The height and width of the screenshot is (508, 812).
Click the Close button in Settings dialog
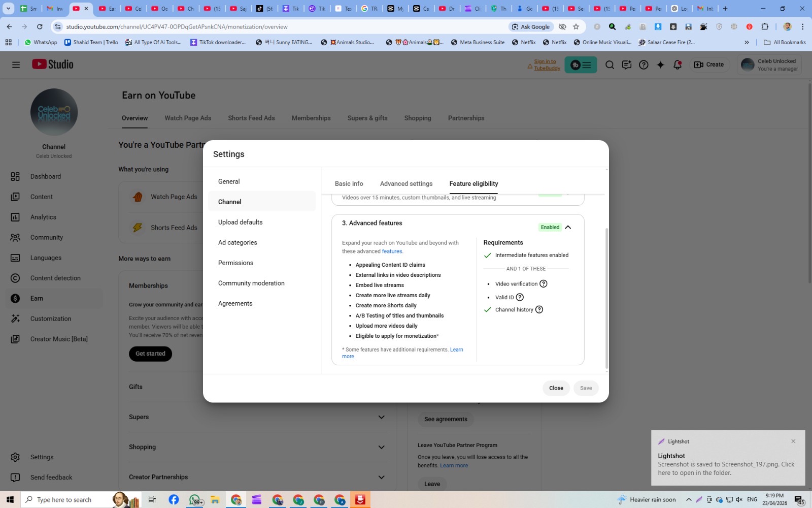point(556,388)
